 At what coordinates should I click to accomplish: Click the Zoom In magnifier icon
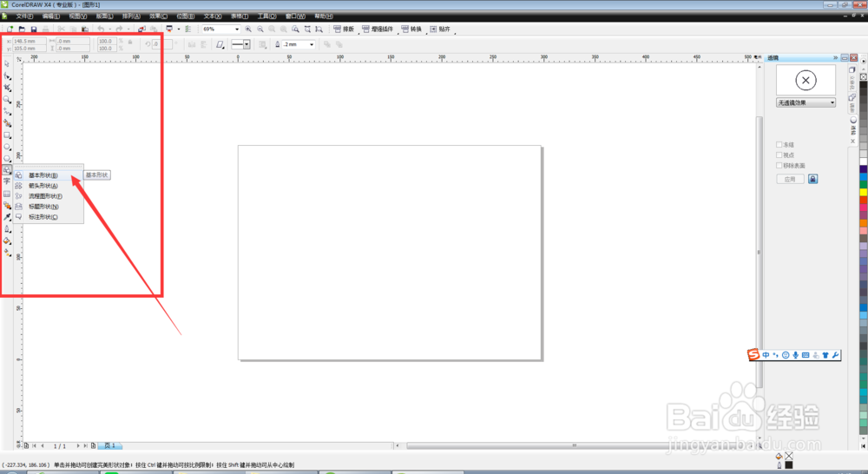248,29
